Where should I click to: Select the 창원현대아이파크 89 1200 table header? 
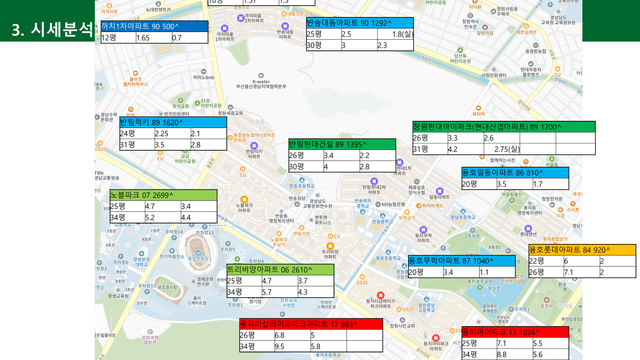pos(504,127)
